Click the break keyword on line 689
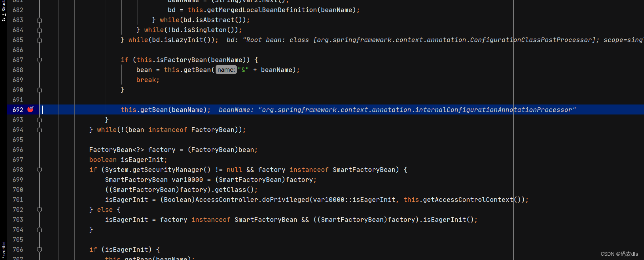Image resolution: width=644 pixels, height=260 pixels. coord(146,80)
